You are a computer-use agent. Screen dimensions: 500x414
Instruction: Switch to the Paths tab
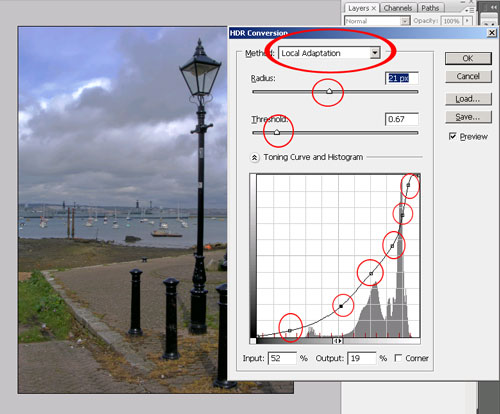coord(430,8)
